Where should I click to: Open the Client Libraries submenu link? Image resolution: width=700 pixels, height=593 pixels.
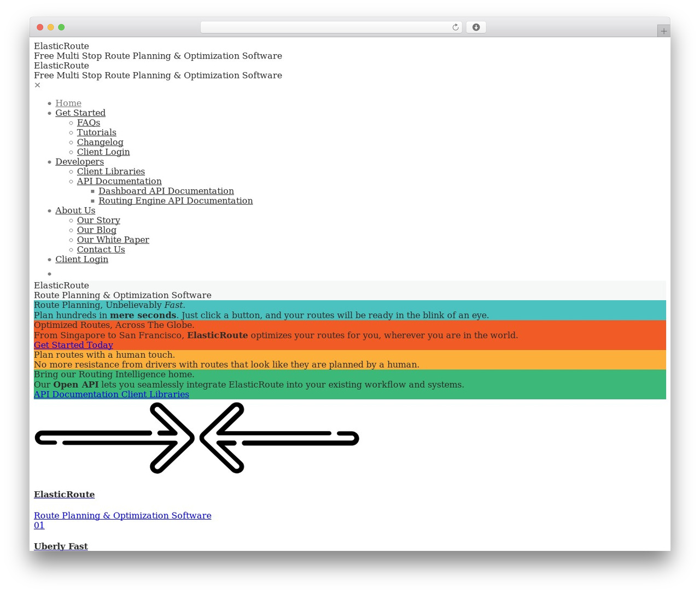[x=111, y=171]
